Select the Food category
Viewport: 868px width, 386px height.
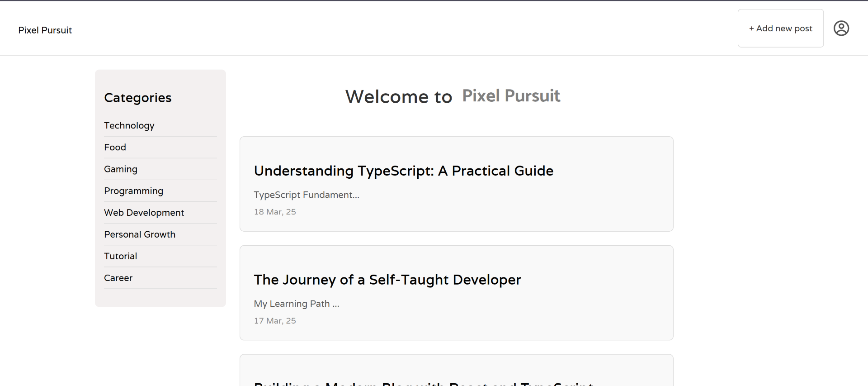115,147
